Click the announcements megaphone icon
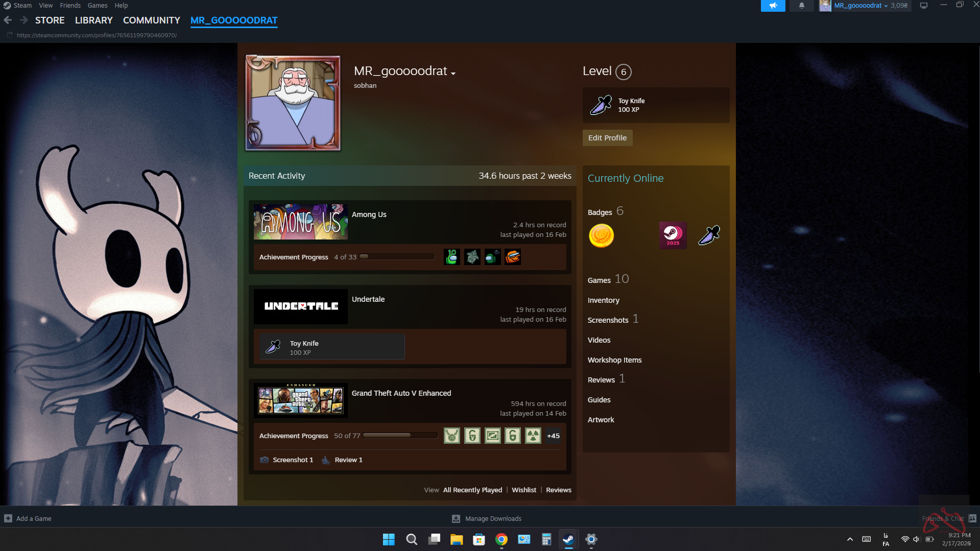Image resolution: width=980 pixels, height=551 pixels. click(x=773, y=6)
